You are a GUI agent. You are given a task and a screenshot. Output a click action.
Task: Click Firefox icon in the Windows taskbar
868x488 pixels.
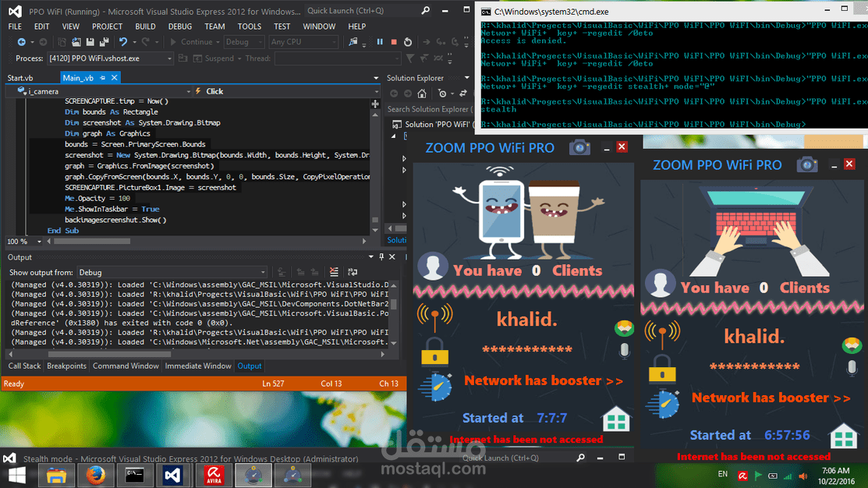[95, 475]
